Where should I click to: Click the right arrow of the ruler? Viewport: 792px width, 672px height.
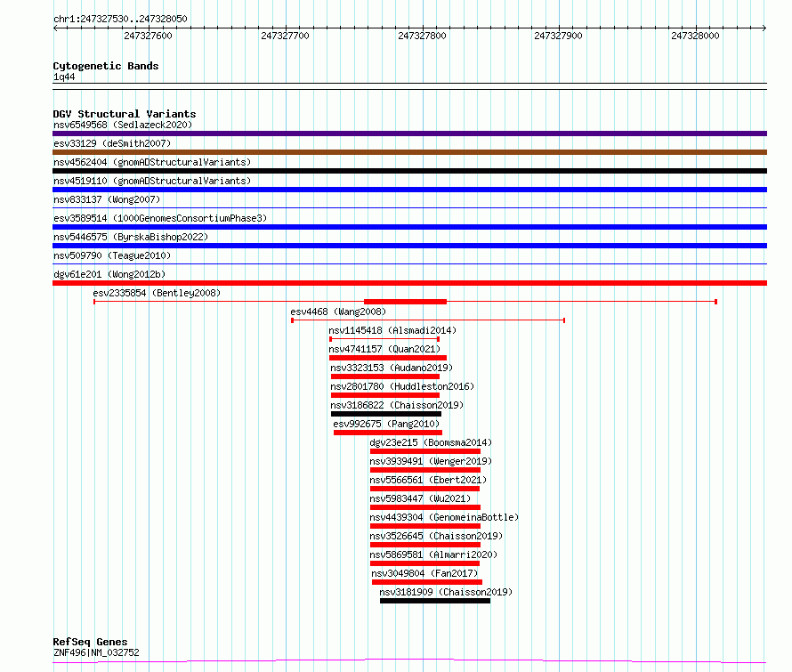point(764,28)
